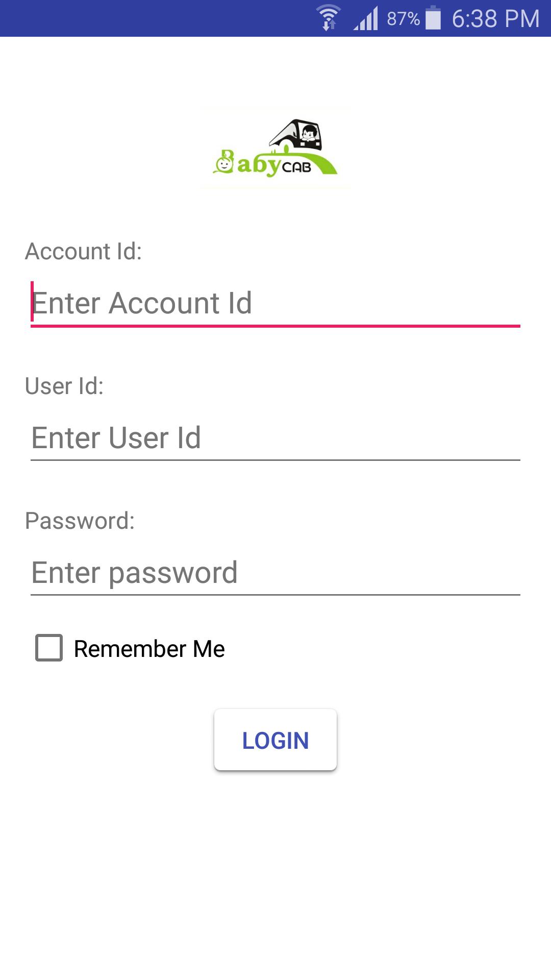The height and width of the screenshot is (980, 551).
Task: Tap the 6:38 PM clock
Action: click(x=495, y=19)
